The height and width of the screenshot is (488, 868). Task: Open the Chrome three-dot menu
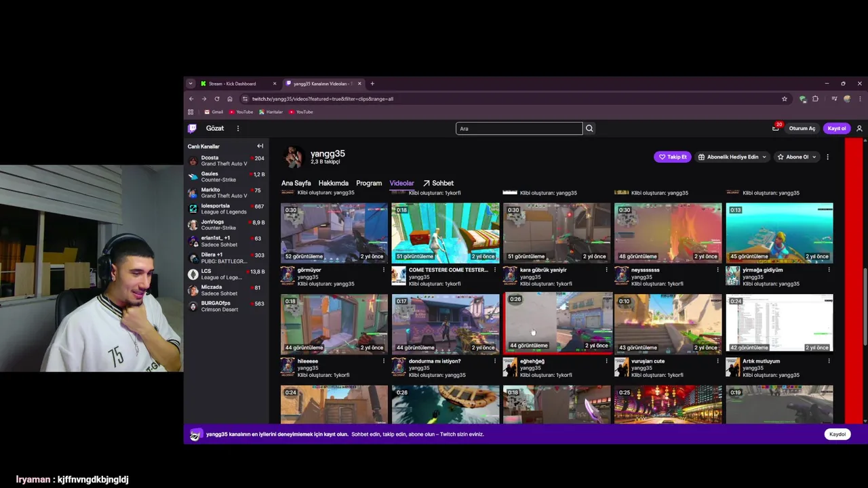tap(860, 99)
